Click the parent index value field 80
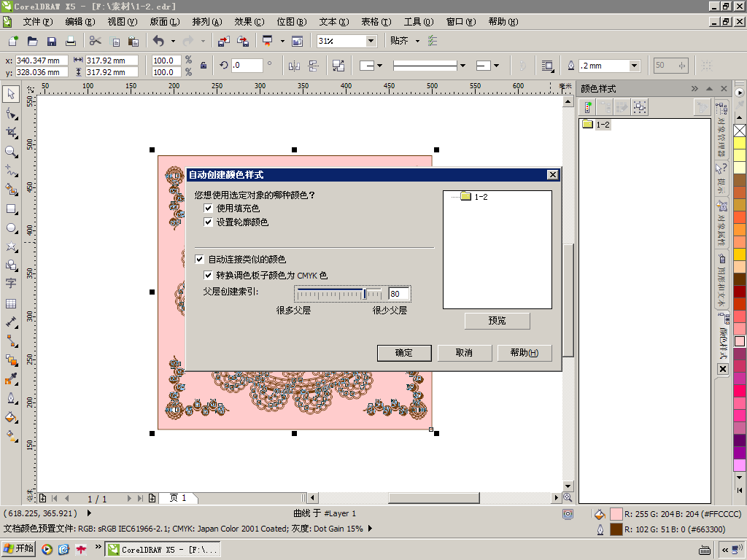The width and height of the screenshot is (747, 560). pyautogui.click(x=398, y=294)
